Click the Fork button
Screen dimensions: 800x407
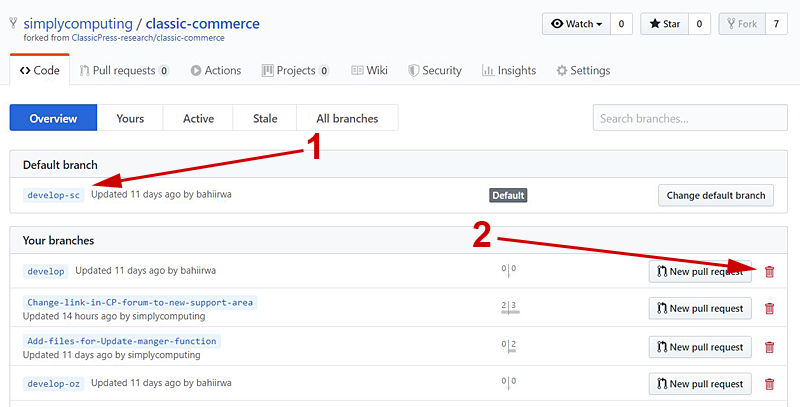pos(742,24)
